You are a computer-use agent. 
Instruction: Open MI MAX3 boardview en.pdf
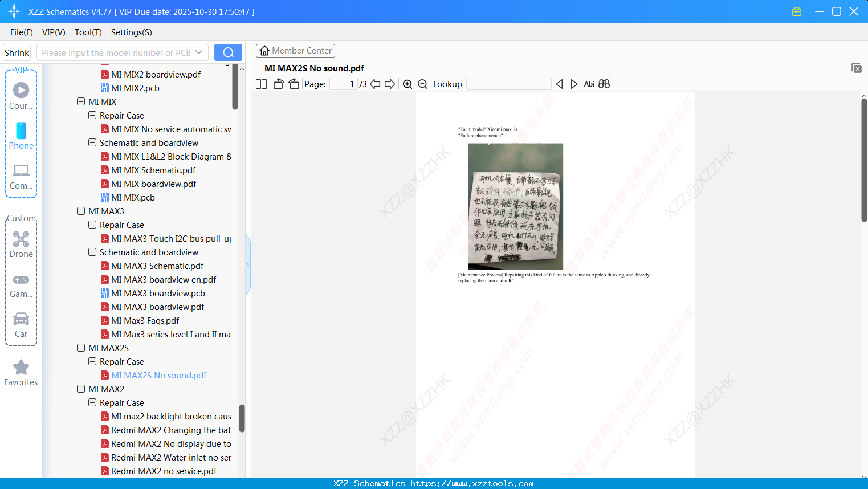pyautogui.click(x=164, y=280)
